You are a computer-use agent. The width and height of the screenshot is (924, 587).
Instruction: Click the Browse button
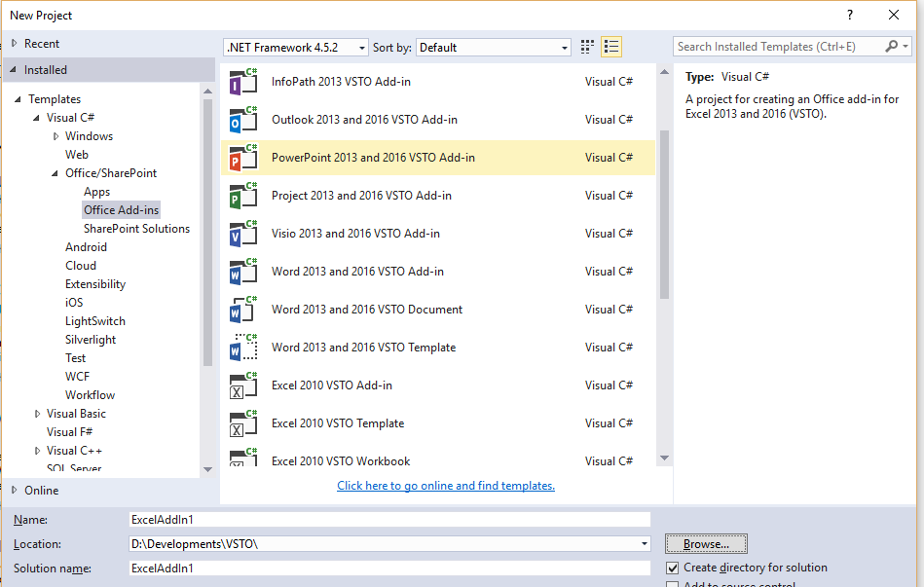pos(706,544)
